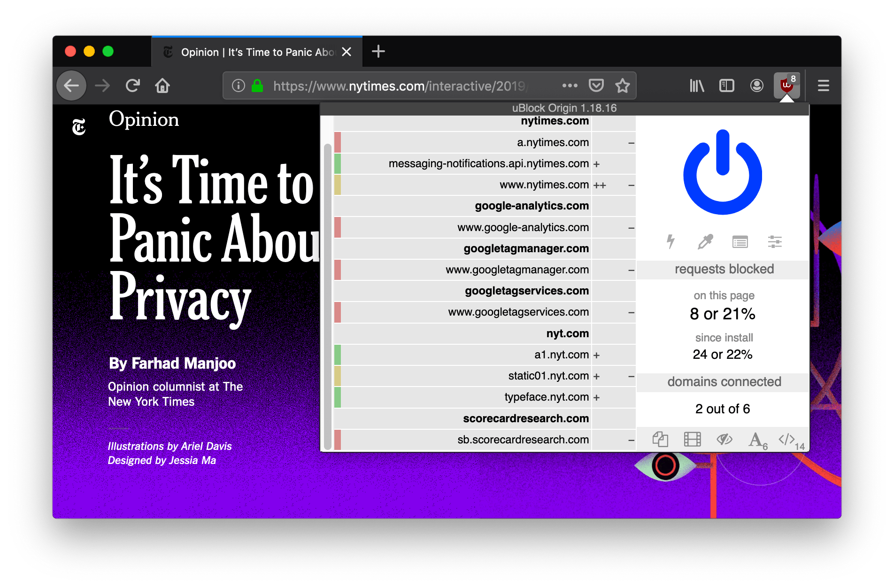Image resolution: width=894 pixels, height=588 pixels.
Task: Select the Opinion It's Time to Panic tab
Action: 257,52
